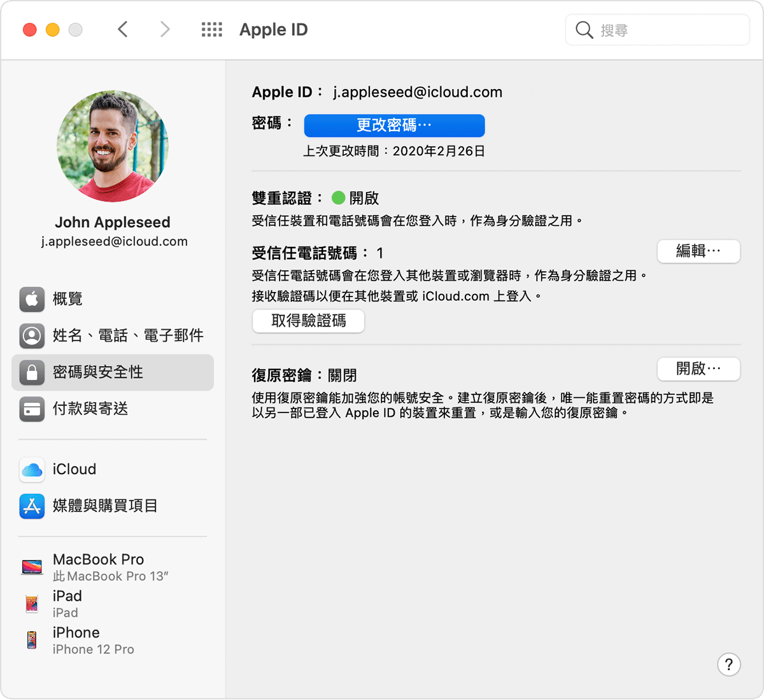Open 付款與寄送 section
Viewport: 764px width, 700px height.
coord(113,409)
